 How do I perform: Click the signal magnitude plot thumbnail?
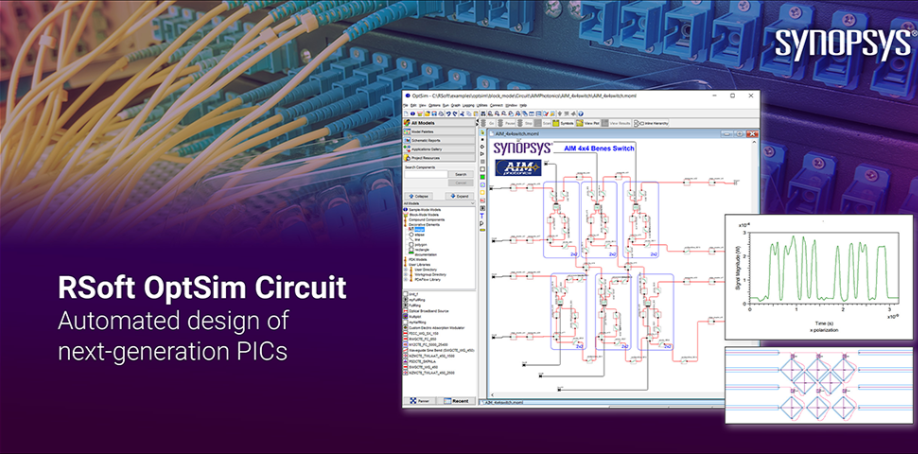818,277
